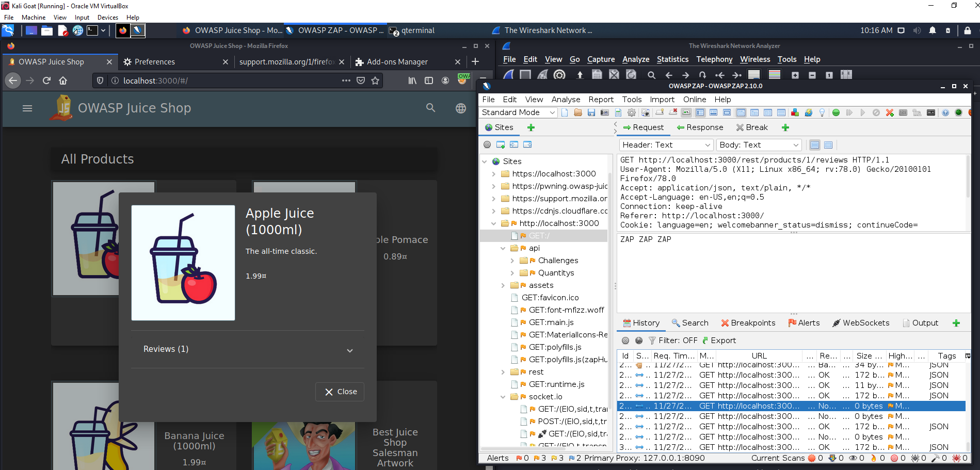
Task: Click green plus beside Sites tab
Action: pos(531,127)
